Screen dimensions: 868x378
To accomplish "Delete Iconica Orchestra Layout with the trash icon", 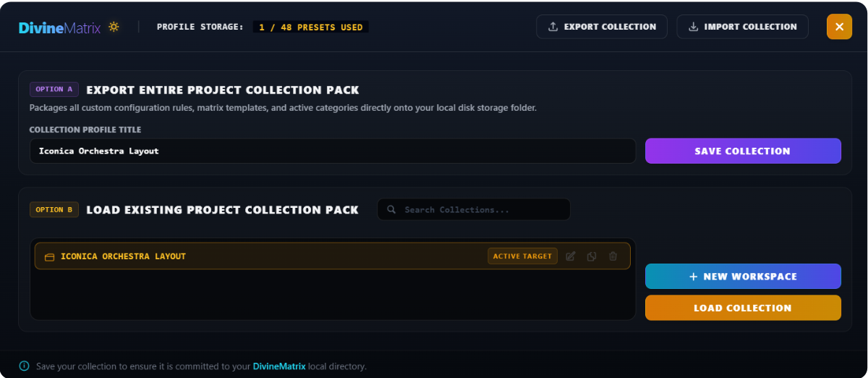I will 613,256.
